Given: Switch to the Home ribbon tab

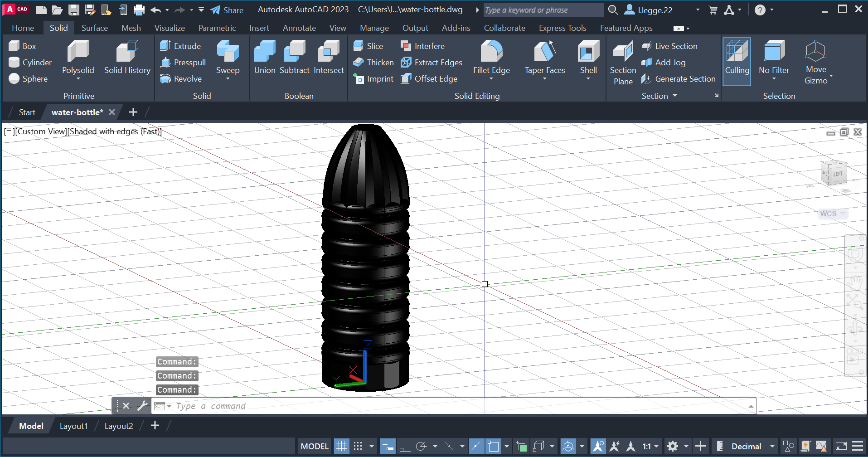Looking at the screenshot, I should [x=23, y=28].
